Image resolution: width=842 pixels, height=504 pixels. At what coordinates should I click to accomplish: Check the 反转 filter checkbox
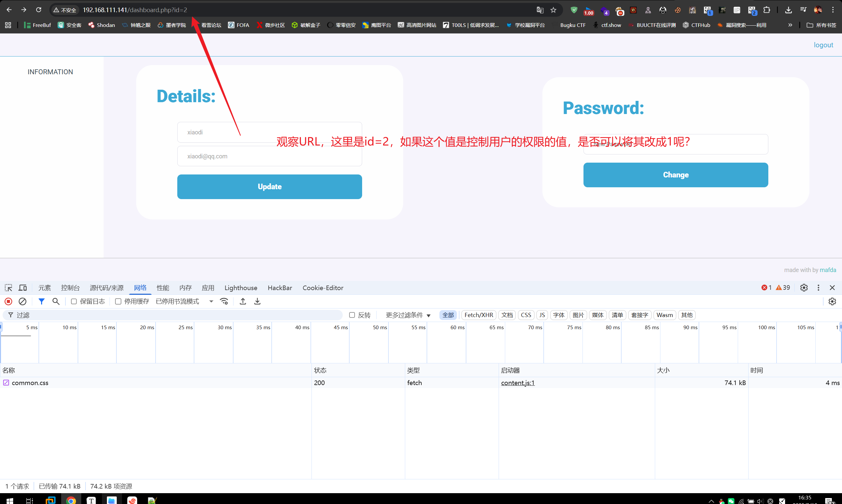tap(352, 315)
